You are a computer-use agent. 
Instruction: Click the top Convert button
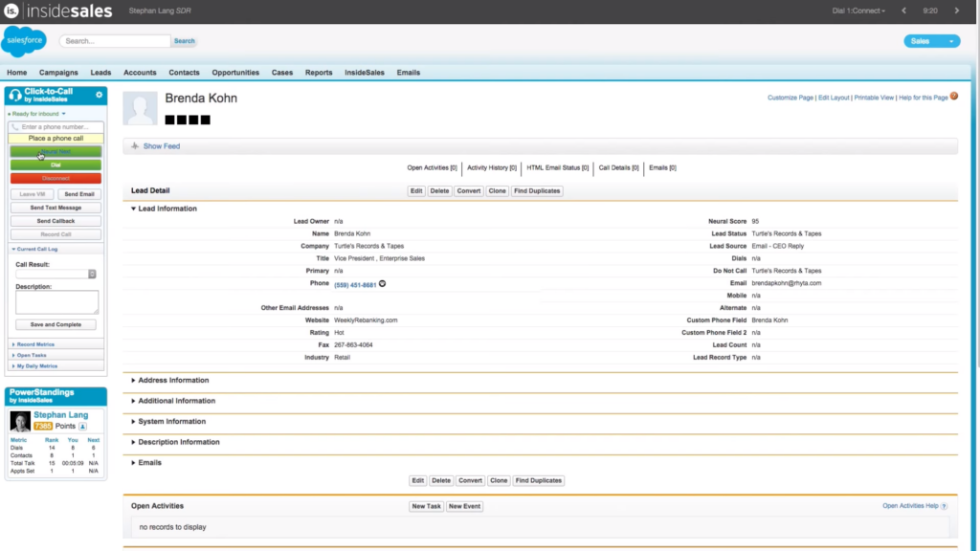[x=469, y=191]
